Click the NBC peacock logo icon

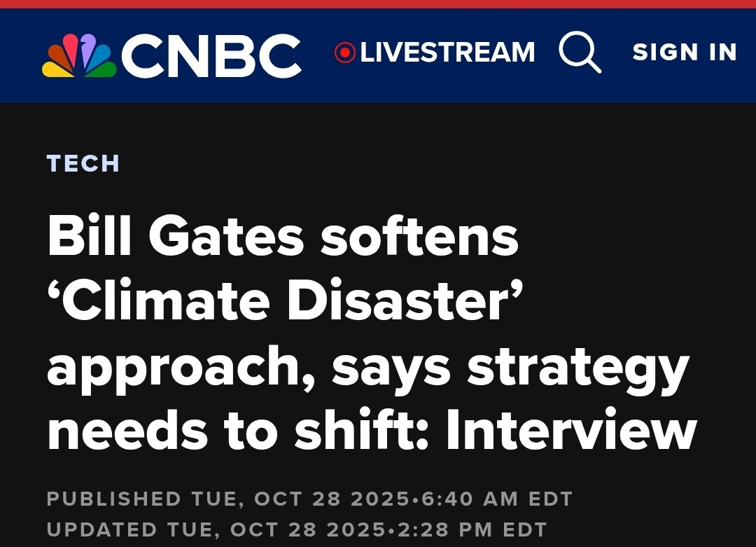click(x=78, y=56)
